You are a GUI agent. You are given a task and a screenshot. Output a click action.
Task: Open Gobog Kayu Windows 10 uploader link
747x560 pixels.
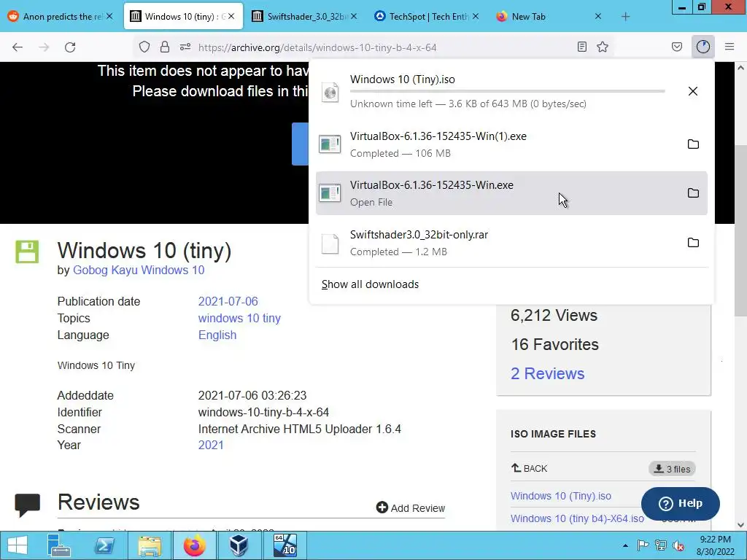point(139,270)
